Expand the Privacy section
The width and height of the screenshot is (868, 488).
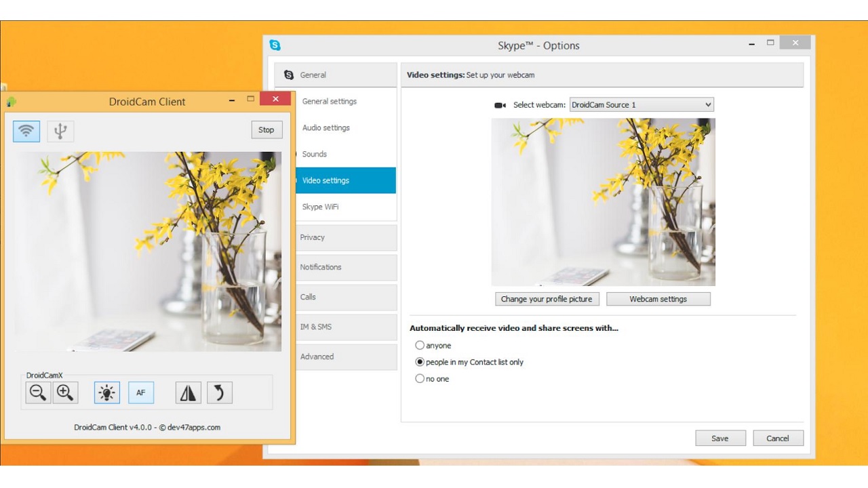pyautogui.click(x=347, y=238)
